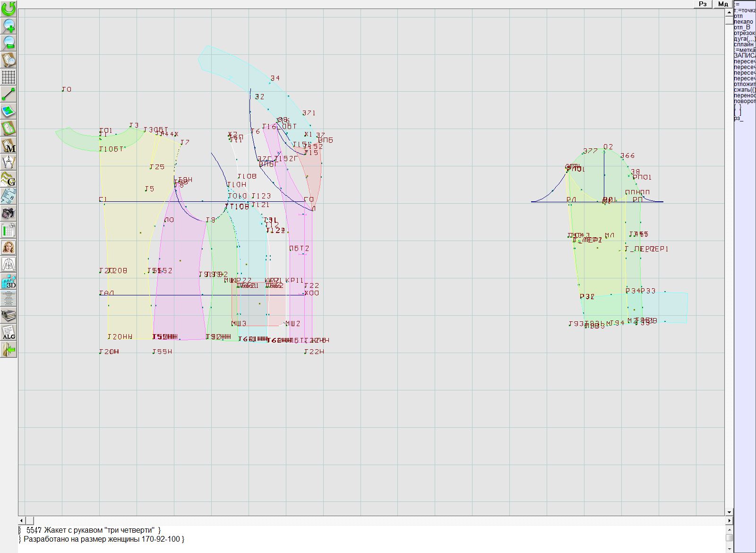Click the green refresh arrow icon
Image resolution: width=756 pixels, height=553 pixels.
[x=9, y=9]
